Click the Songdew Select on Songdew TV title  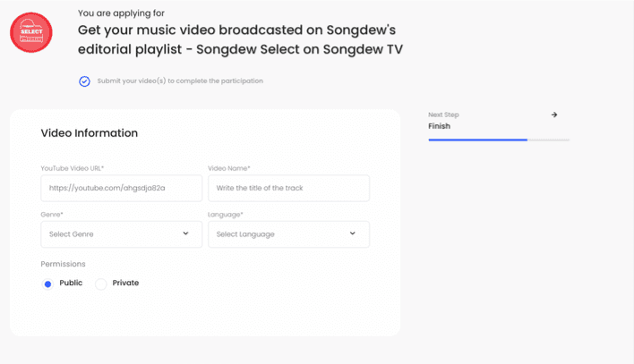[x=240, y=39]
